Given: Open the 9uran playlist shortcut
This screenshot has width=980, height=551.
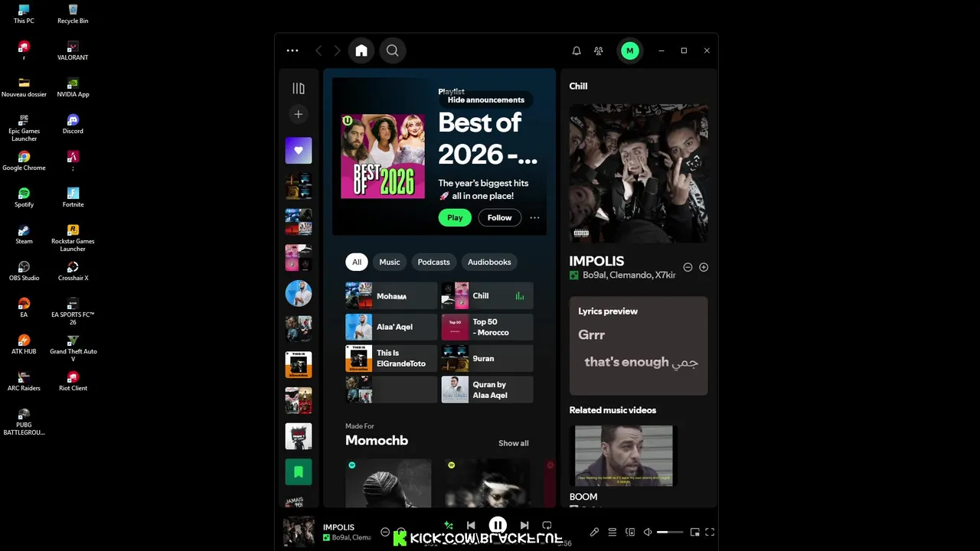Looking at the screenshot, I should tap(487, 358).
